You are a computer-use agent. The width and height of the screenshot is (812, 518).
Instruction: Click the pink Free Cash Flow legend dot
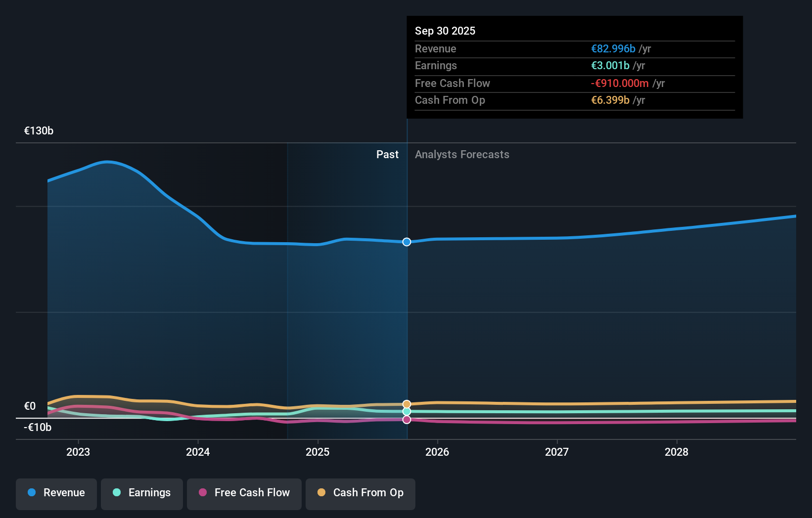tap(203, 493)
